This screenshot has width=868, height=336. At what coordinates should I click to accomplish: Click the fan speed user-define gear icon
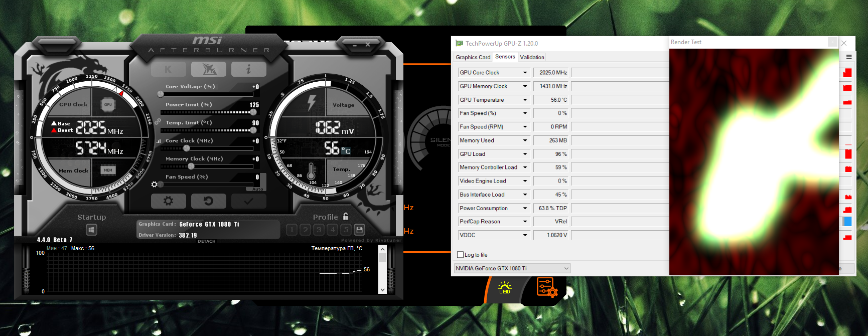pyautogui.click(x=155, y=185)
